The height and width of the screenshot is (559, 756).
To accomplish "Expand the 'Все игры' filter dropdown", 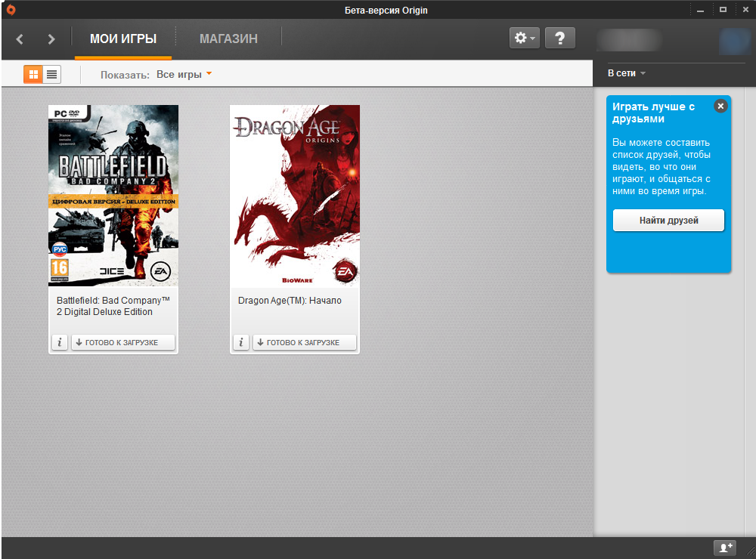I will 184,75.
